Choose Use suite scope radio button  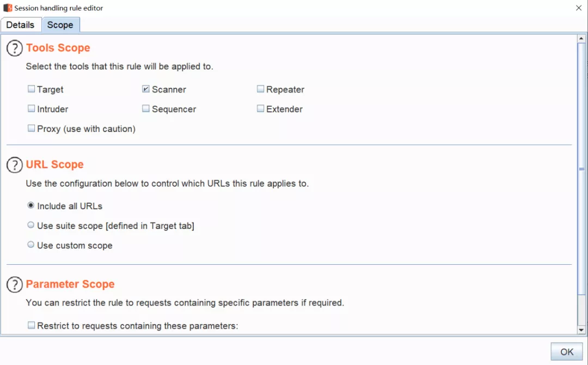pos(30,225)
